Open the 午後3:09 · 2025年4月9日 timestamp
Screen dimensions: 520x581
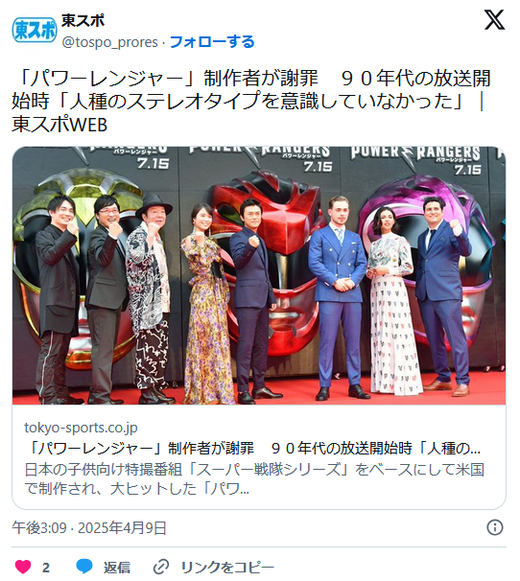[x=89, y=528]
